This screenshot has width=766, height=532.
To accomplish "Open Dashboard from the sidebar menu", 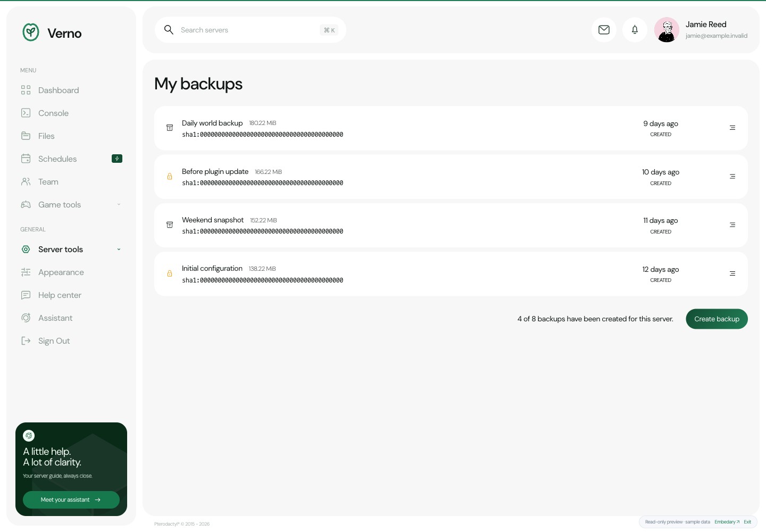I will [71, 90].
